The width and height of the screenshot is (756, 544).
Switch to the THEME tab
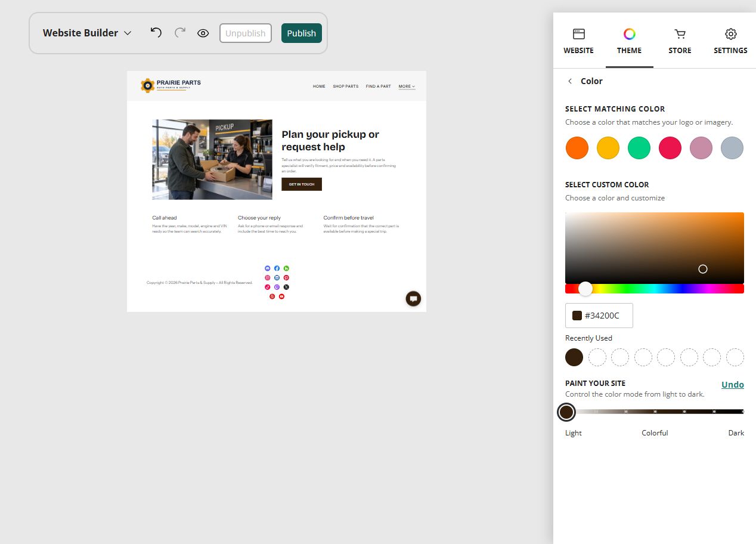point(630,41)
